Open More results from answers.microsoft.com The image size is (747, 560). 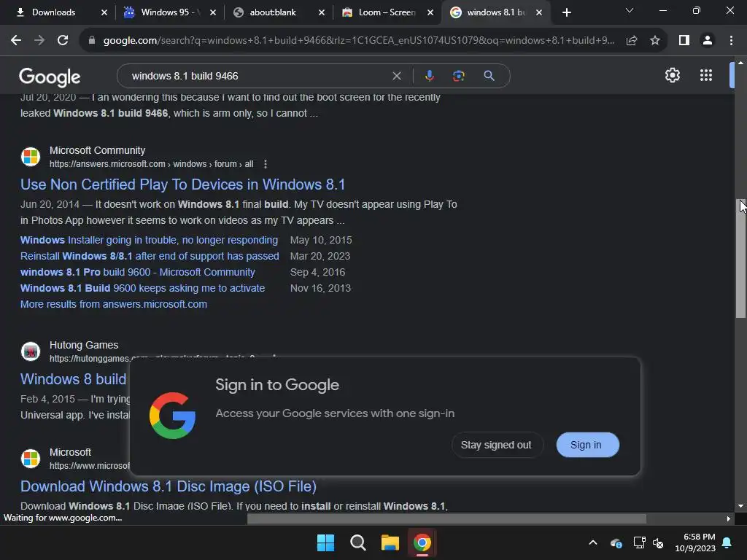(x=113, y=304)
